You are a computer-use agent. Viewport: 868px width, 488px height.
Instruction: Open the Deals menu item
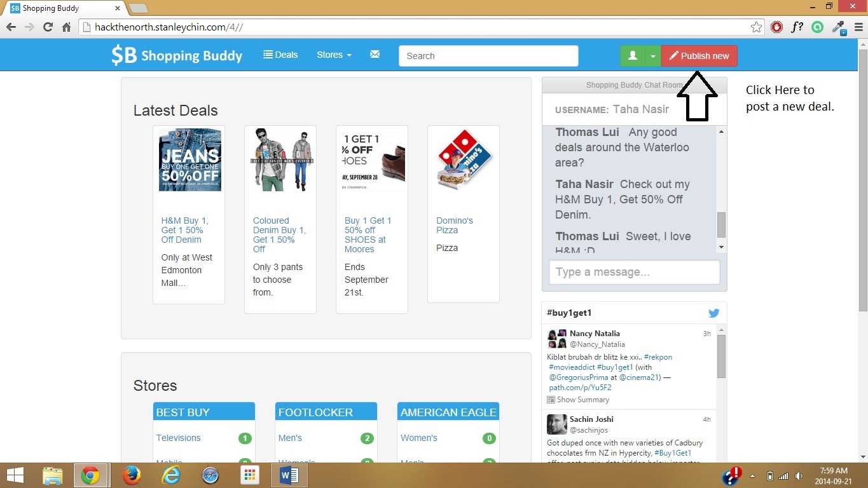point(280,55)
